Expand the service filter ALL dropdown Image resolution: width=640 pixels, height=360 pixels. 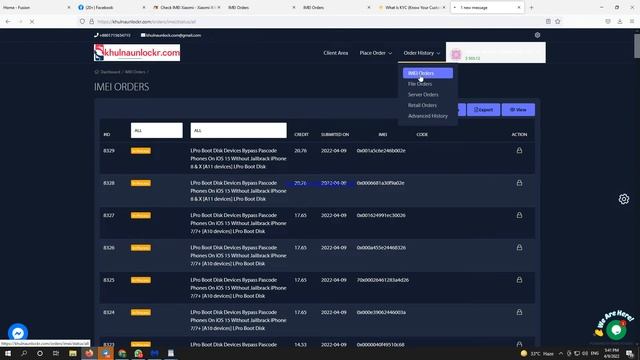(238, 131)
